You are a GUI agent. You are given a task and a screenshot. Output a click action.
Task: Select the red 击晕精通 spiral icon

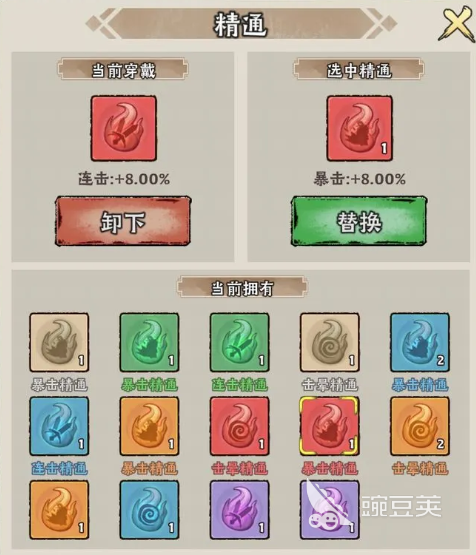pos(239,426)
